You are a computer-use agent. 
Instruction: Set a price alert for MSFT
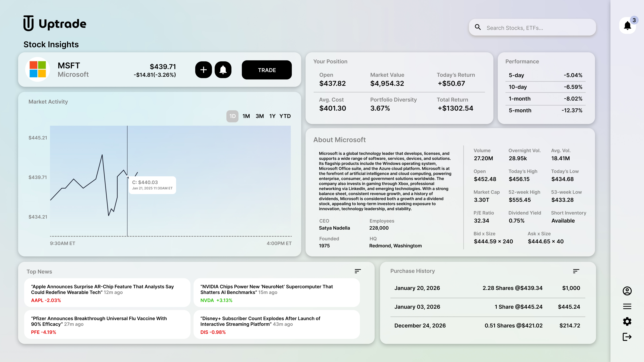pyautogui.click(x=223, y=70)
